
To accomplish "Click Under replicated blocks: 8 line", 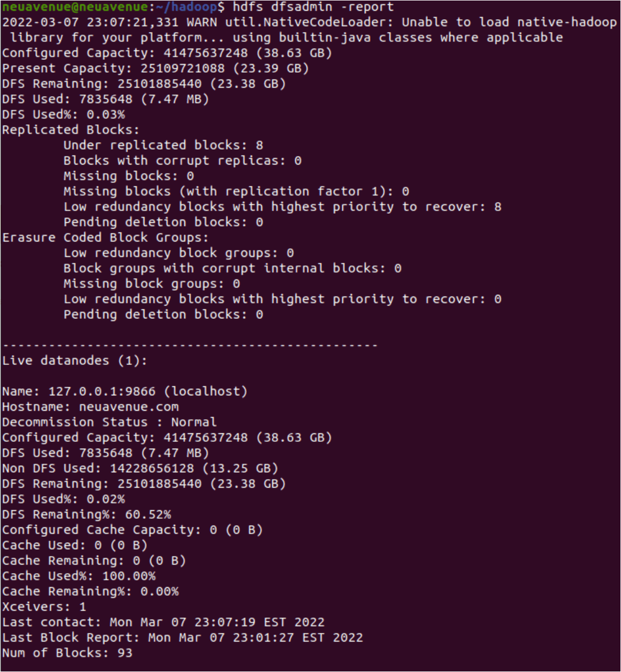I will [x=163, y=145].
